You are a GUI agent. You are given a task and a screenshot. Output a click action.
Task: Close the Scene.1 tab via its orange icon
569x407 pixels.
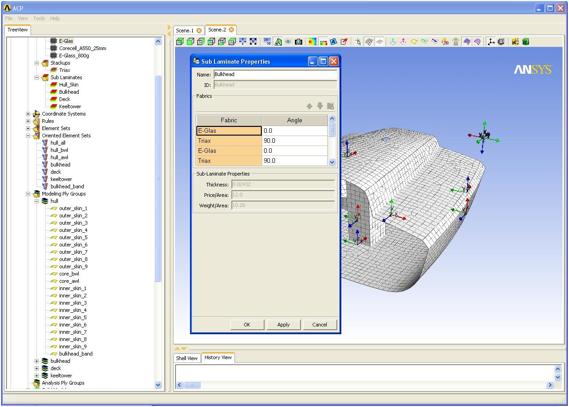pyautogui.click(x=199, y=30)
